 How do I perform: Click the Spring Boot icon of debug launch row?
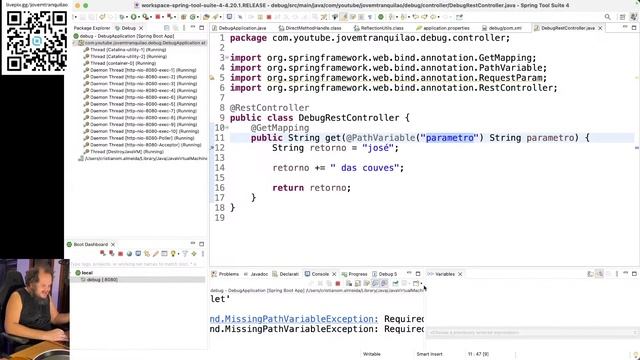(76, 36)
